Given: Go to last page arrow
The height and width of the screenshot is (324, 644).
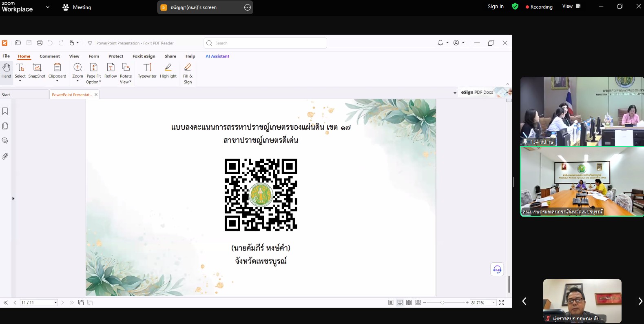Looking at the screenshot, I should pyautogui.click(x=71, y=302).
